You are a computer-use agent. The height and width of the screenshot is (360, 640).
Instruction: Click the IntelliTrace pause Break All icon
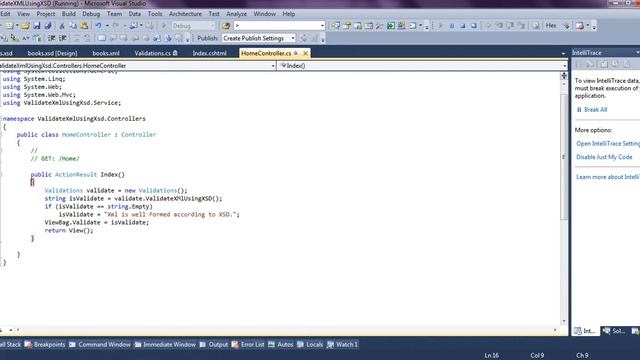tap(579, 110)
